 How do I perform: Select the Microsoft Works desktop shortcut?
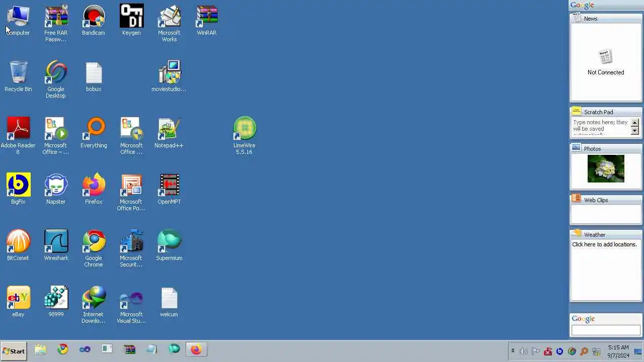(x=169, y=23)
